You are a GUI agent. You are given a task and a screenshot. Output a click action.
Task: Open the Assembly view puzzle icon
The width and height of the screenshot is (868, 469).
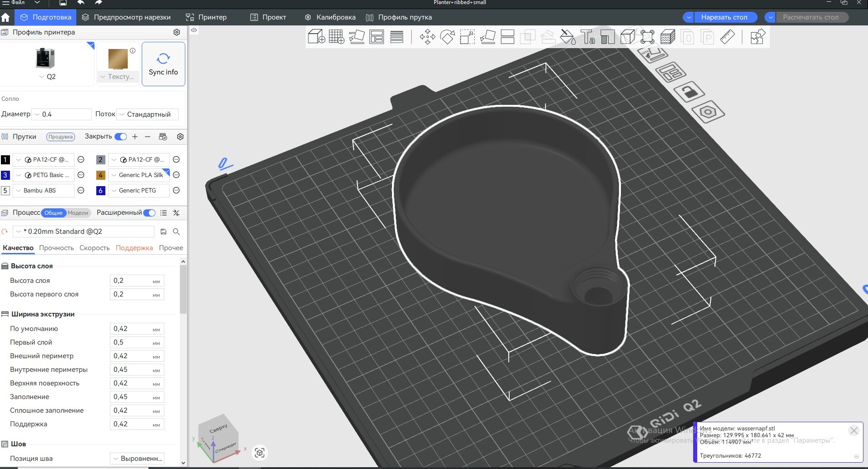tap(757, 37)
